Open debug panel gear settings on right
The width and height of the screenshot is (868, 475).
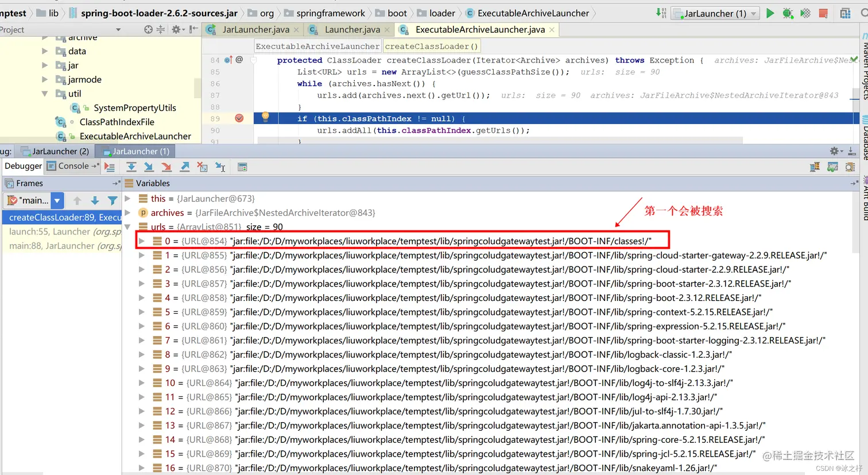836,151
